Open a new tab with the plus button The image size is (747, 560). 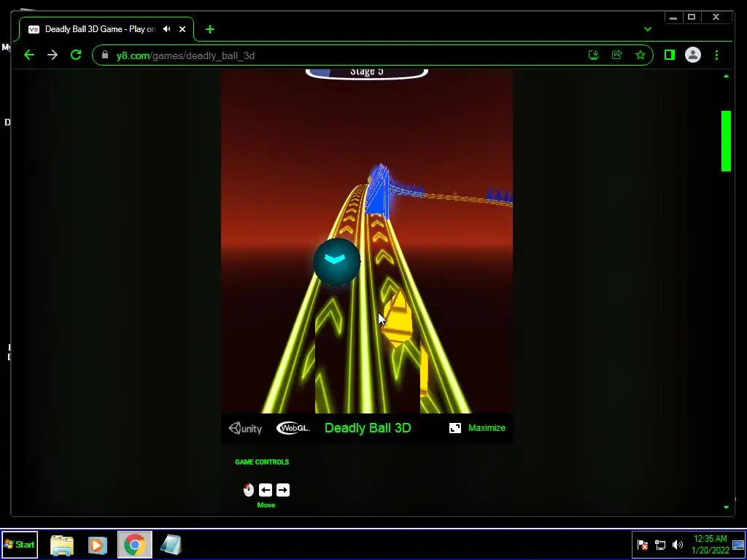pyautogui.click(x=210, y=29)
